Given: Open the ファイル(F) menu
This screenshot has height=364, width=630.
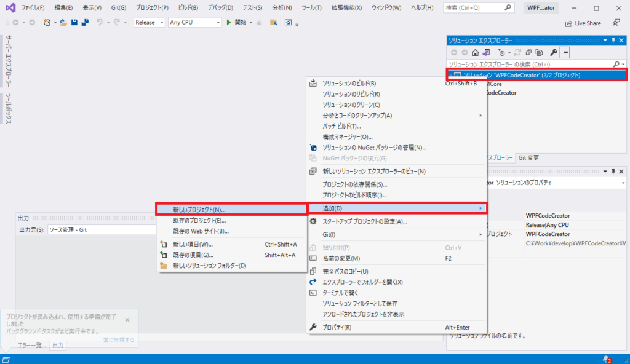Looking at the screenshot, I should pos(33,7).
